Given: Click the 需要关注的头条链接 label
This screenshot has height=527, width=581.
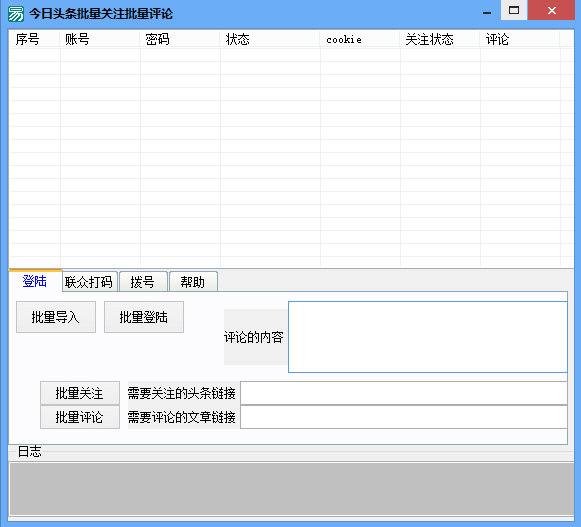Looking at the screenshot, I should click(x=182, y=393).
